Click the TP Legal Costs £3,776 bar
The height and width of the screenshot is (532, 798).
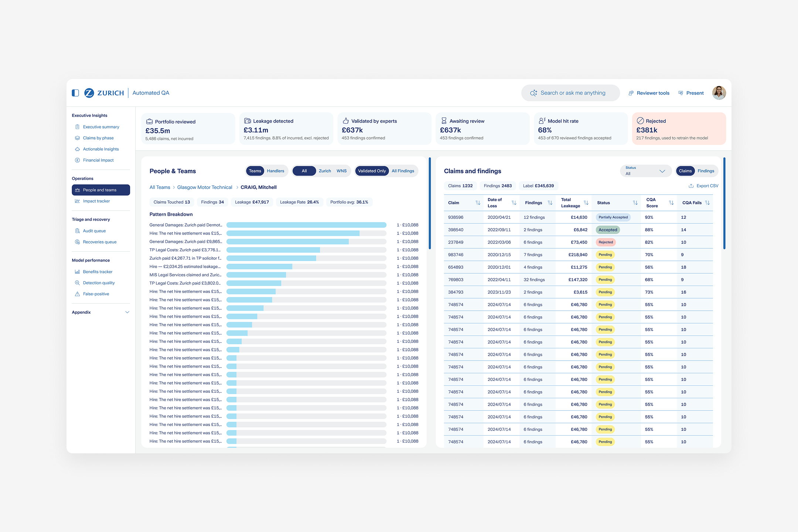[306, 250]
